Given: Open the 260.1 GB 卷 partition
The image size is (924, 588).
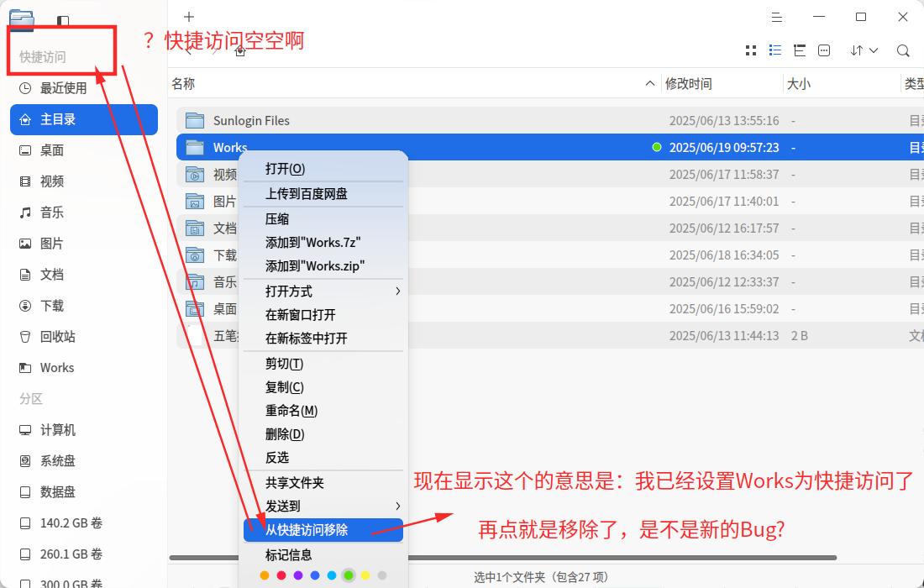Looking at the screenshot, I should click(84, 554).
